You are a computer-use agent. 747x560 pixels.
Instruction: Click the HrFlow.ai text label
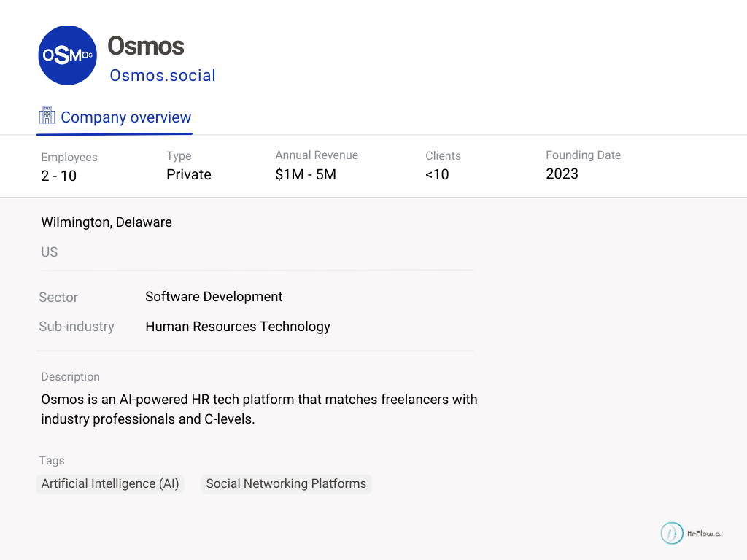(x=705, y=533)
